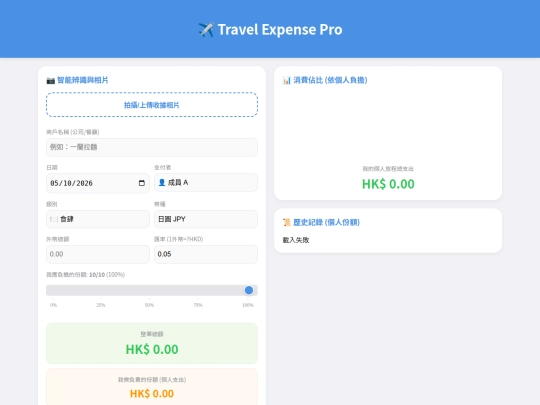Click the Travel Expense Pro title
The height and width of the screenshot is (405, 540).
pyautogui.click(x=280, y=30)
